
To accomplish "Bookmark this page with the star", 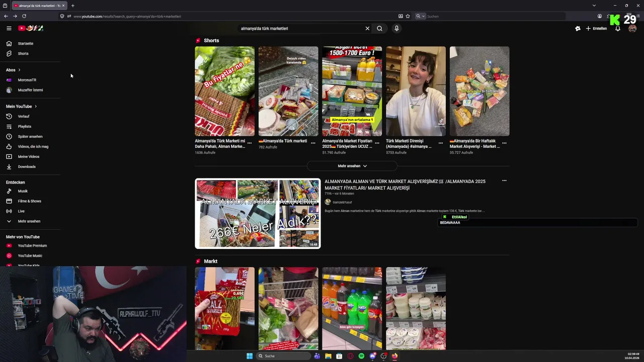I will tap(408, 16).
